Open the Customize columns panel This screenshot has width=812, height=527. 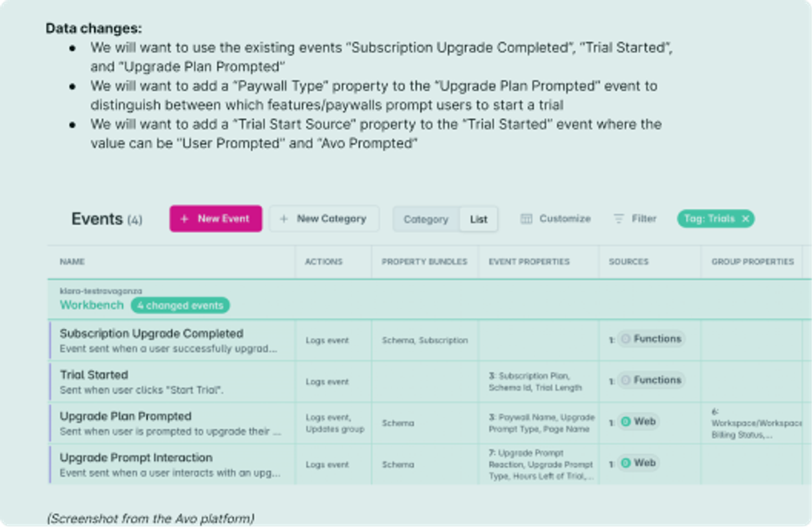pos(555,219)
